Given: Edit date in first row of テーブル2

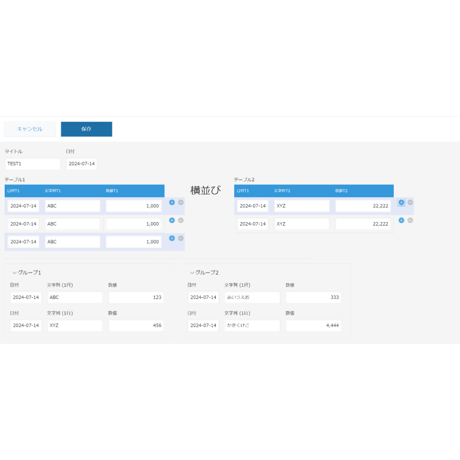Looking at the screenshot, I should (x=253, y=206).
